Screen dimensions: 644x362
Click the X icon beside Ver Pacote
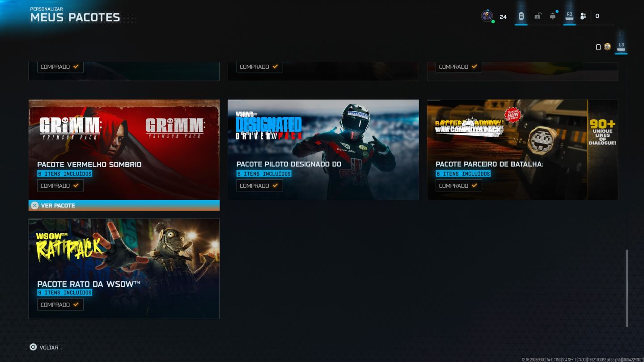click(34, 206)
